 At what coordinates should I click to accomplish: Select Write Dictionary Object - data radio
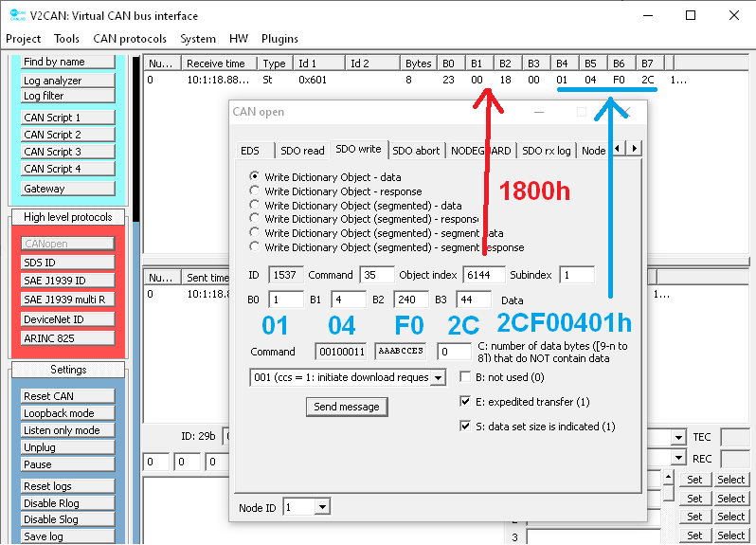click(254, 176)
